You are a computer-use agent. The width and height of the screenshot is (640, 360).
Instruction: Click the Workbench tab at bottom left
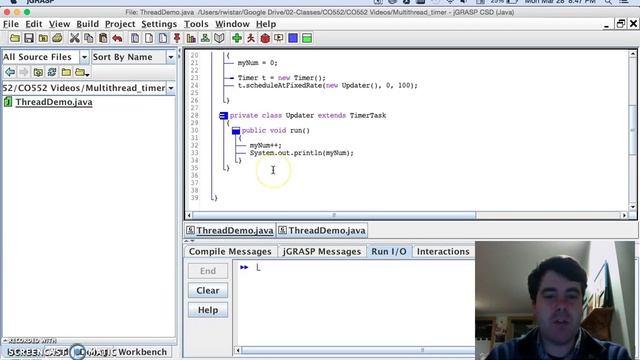pos(142,352)
